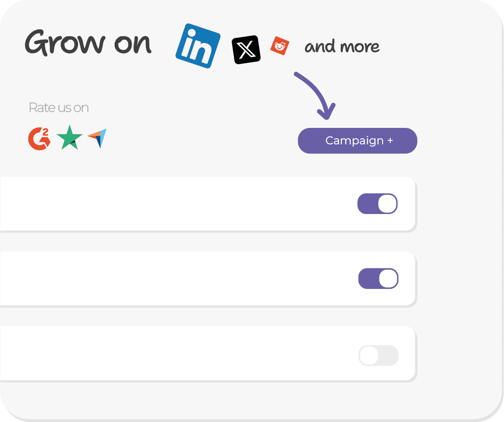Viewport: 504px width, 422px height.
Task: Open the G2 review icon
Action: point(39,139)
